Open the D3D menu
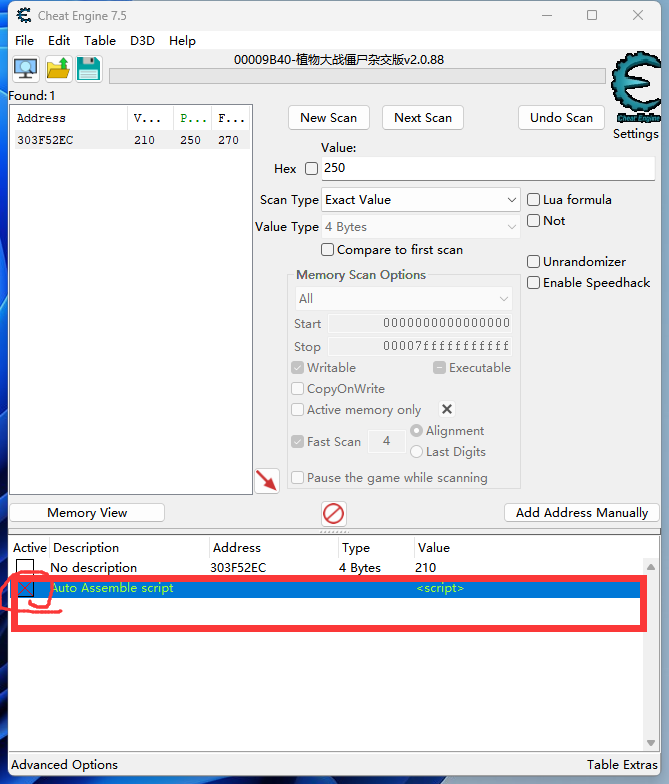669x784 pixels. pyautogui.click(x=142, y=41)
